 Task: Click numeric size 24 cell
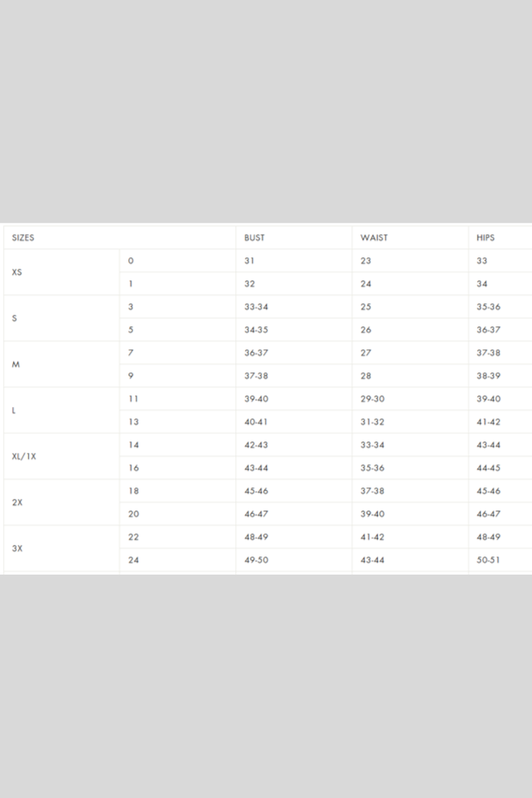point(134,560)
